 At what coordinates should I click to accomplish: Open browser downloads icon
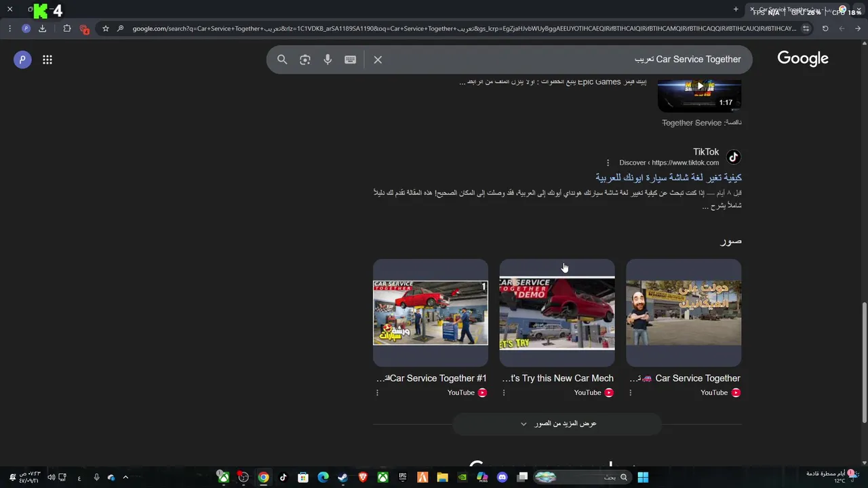point(42,28)
